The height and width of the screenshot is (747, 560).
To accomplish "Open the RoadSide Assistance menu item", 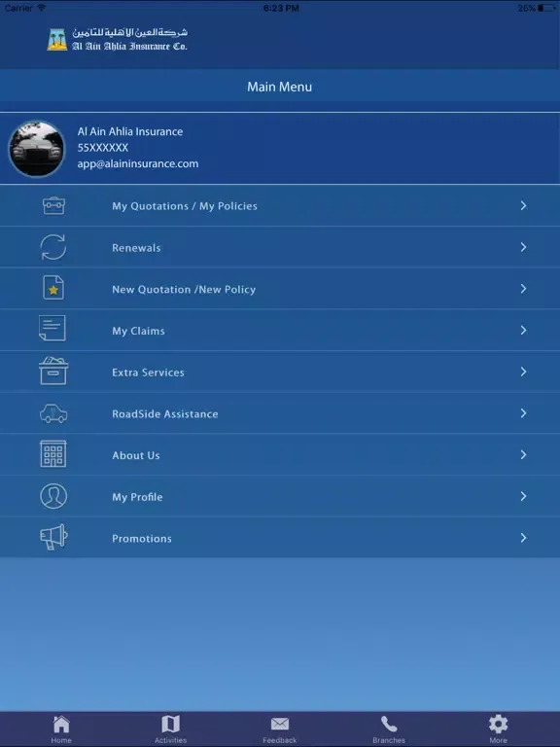I will tap(280, 413).
